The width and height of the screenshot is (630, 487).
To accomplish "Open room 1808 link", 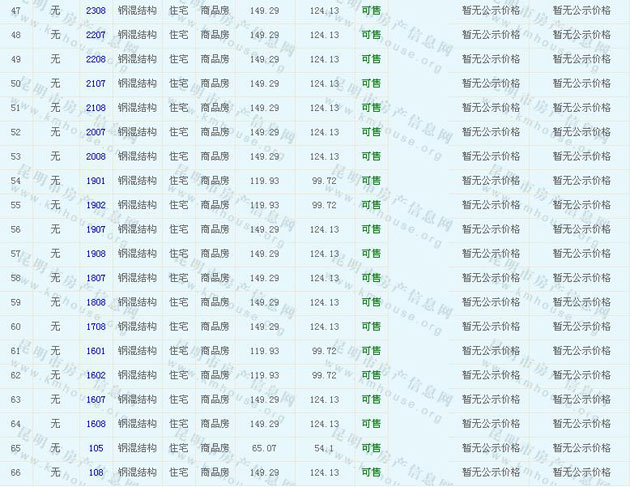I will tap(96, 302).
